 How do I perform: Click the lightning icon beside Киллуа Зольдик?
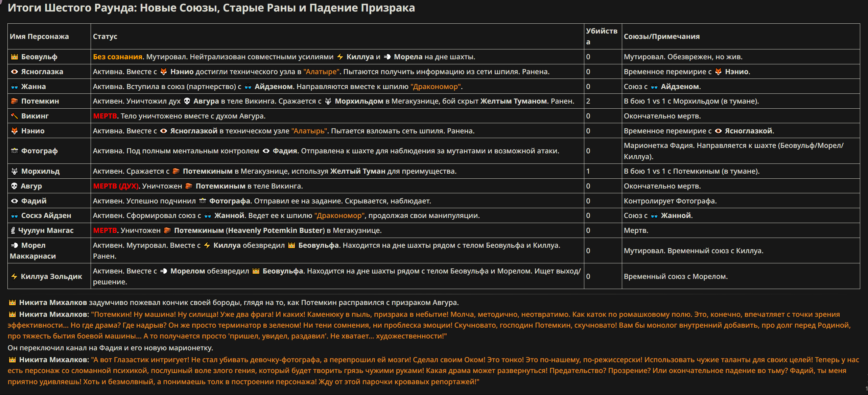pyautogui.click(x=14, y=277)
